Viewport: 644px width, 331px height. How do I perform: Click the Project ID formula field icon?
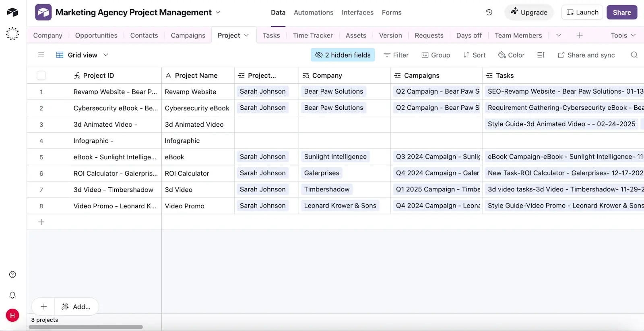point(77,76)
